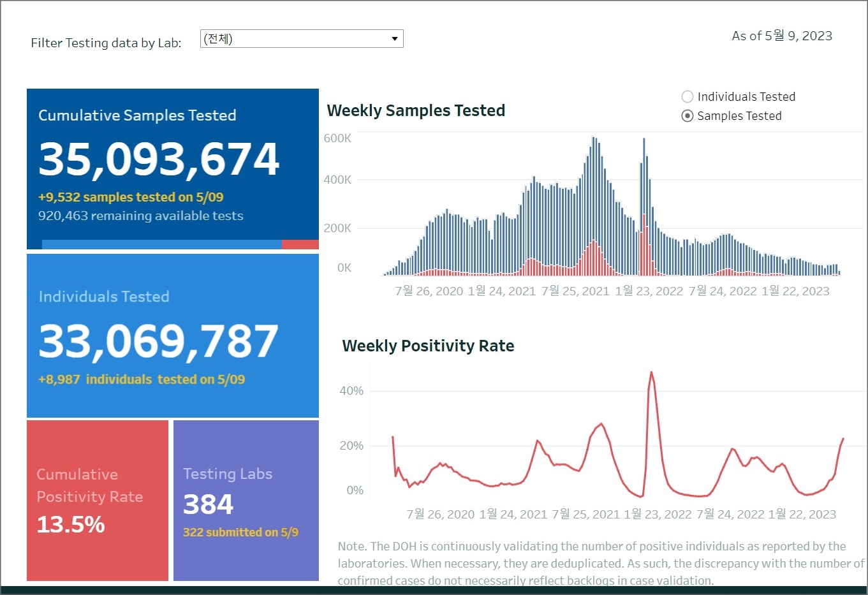Select the Individuals Tested radio button
The width and height of the screenshot is (868, 595).
point(688,97)
